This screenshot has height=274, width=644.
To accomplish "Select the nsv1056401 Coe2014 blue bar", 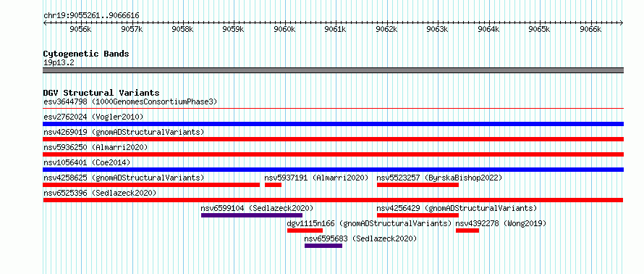I will pos(333,170).
